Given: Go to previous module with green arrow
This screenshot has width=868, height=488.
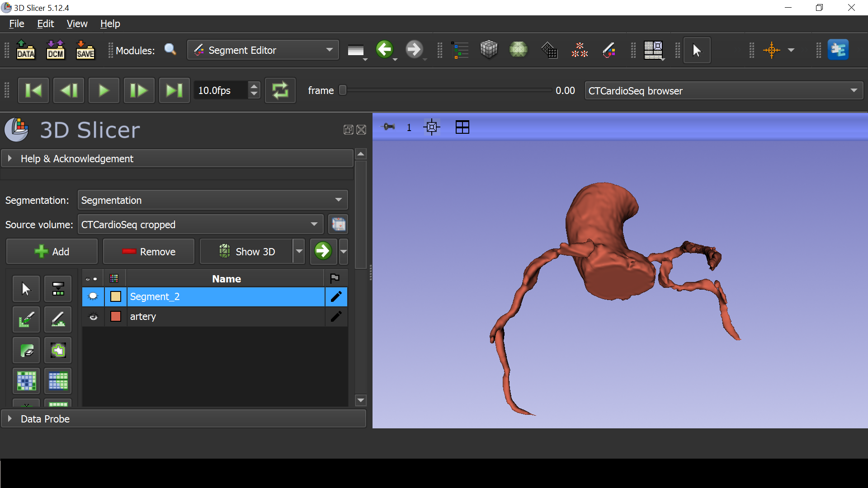Looking at the screenshot, I should coord(385,49).
